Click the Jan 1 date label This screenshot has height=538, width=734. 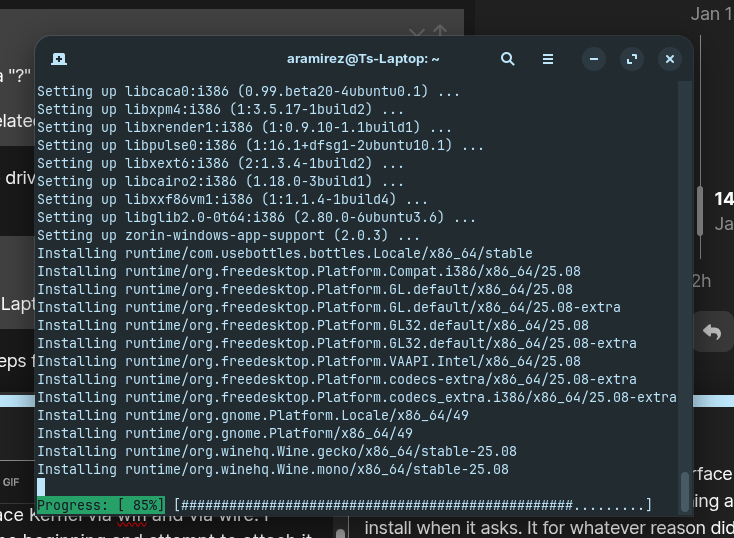coord(711,14)
